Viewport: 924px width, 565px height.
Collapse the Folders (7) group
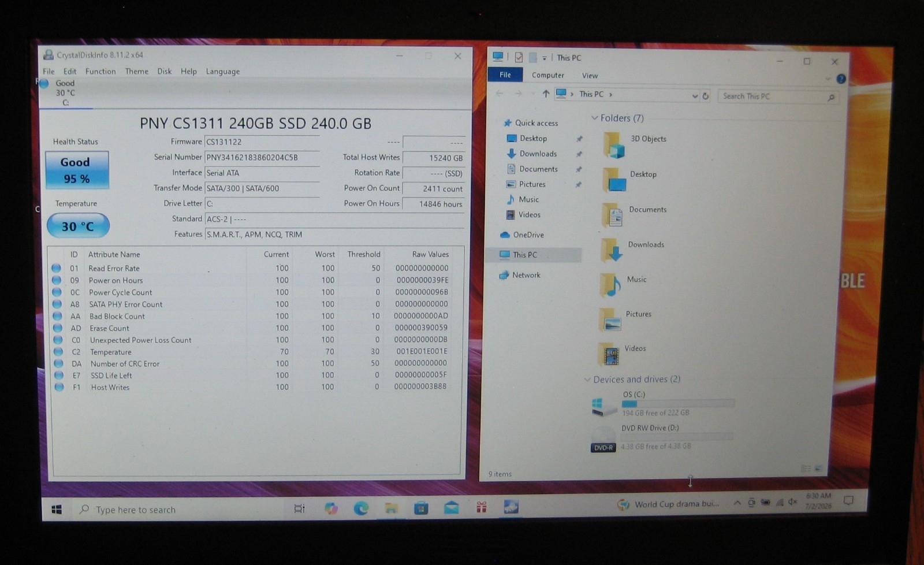[594, 118]
